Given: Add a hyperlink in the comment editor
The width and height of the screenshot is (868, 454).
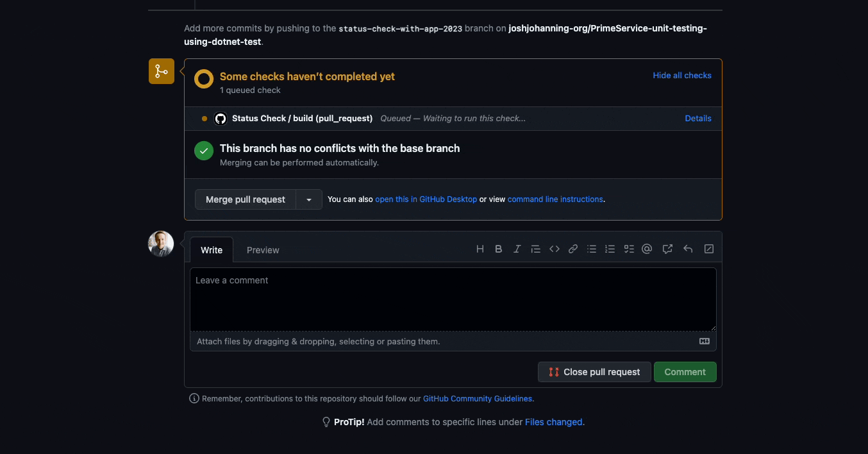Looking at the screenshot, I should (572, 249).
